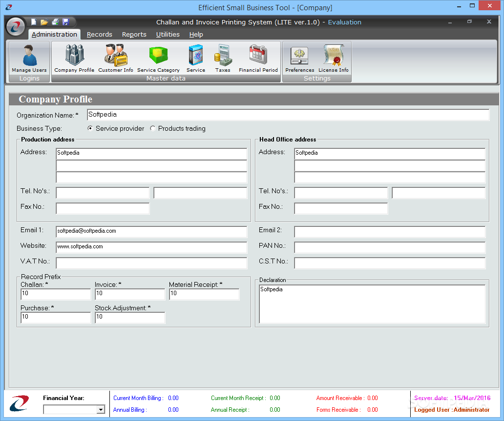Viewport: 504px width, 421px height.
Task: Click the Stock Adjustment prefix field
Action: click(x=130, y=317)
